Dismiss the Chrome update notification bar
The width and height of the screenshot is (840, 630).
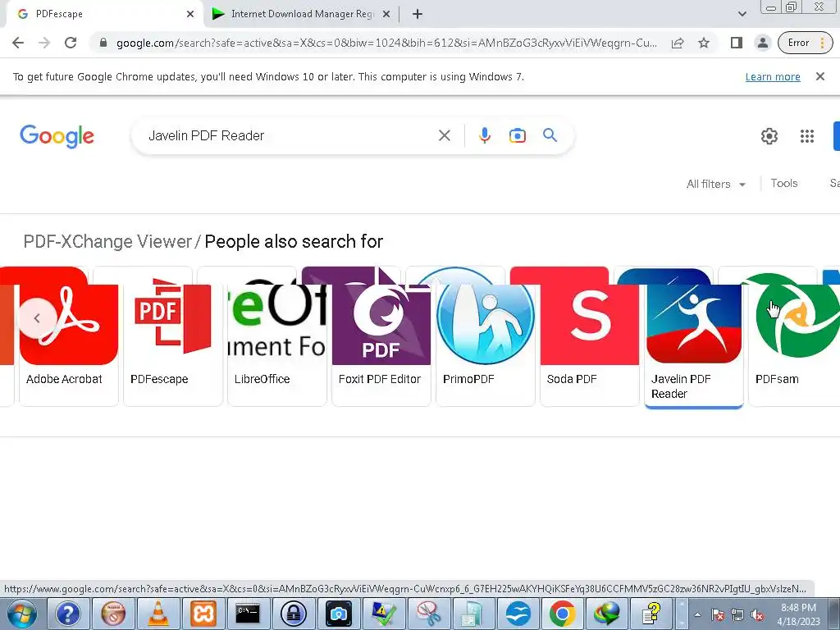[x=820, y=76]
